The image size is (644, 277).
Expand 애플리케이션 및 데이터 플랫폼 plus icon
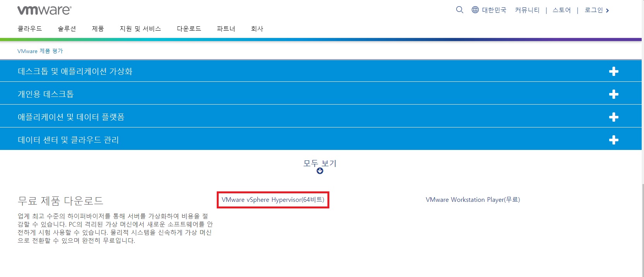click(613, 117)
